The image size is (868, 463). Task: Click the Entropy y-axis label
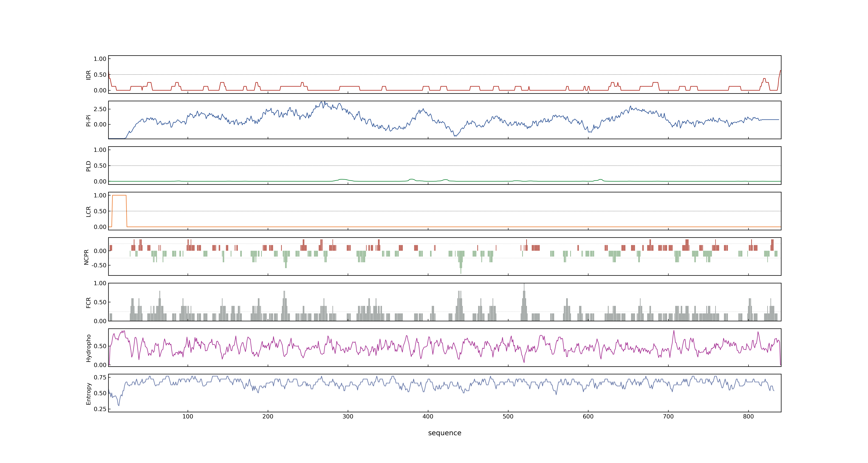pyautogui.click(x=88, y=393)
